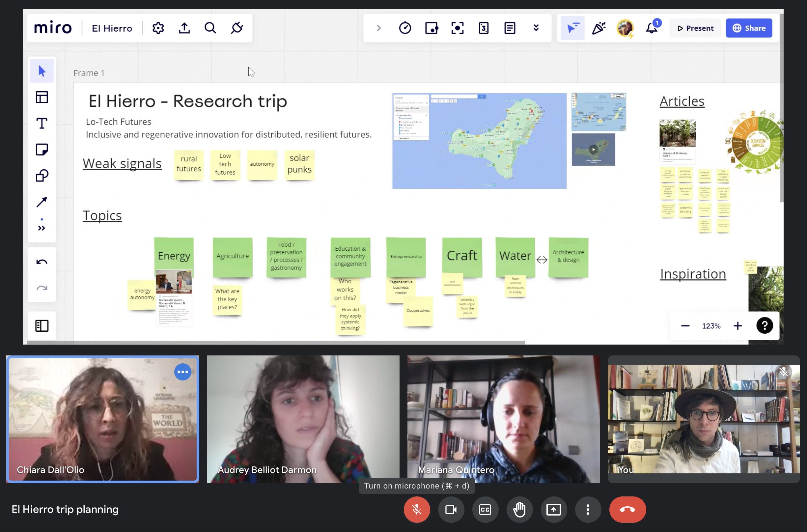
Task: Open the help question mark button
Action: point(765,326)
